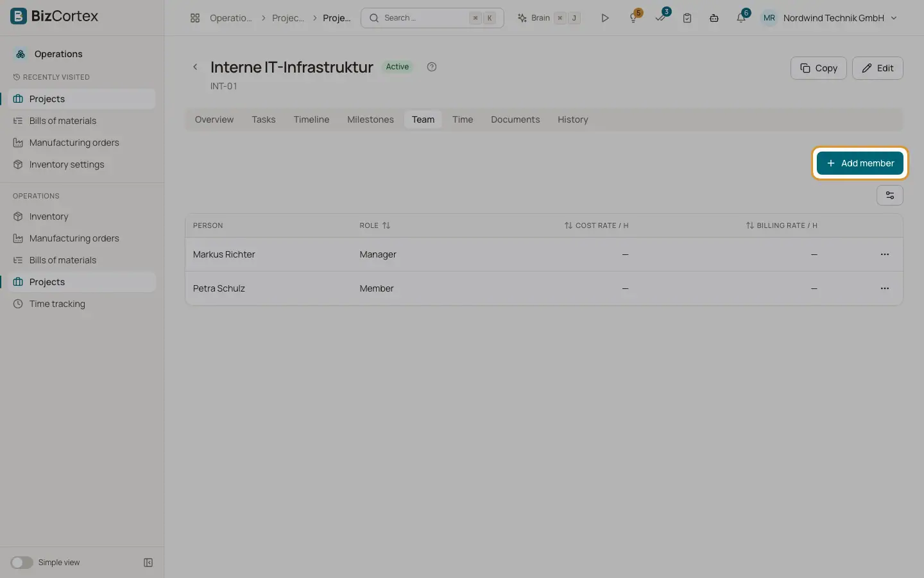The width and height of the screenshot is (924, 578).
Task: Click the Add member button
Action: (x=860, y=163)
